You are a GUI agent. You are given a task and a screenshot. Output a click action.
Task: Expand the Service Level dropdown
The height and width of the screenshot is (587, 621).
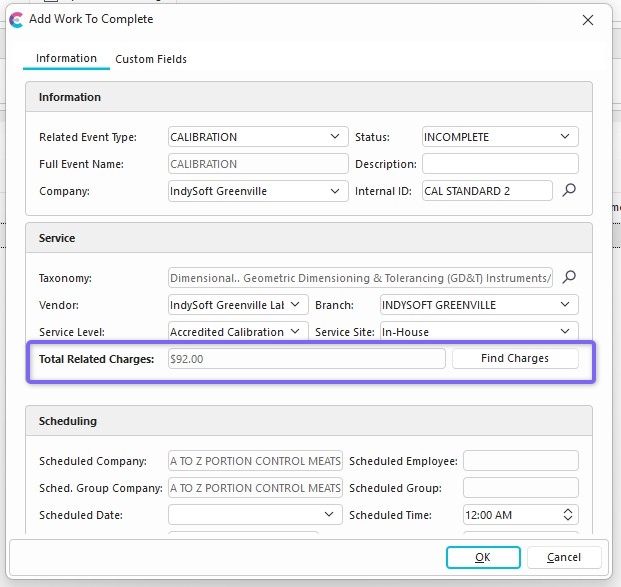pos(300,331)
